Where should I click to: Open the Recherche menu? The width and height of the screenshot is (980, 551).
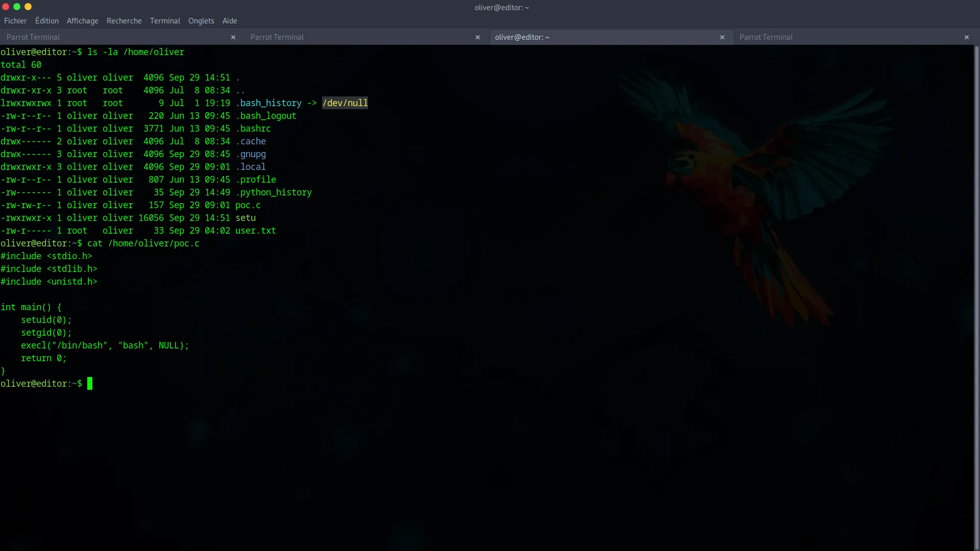coord(124,21)
